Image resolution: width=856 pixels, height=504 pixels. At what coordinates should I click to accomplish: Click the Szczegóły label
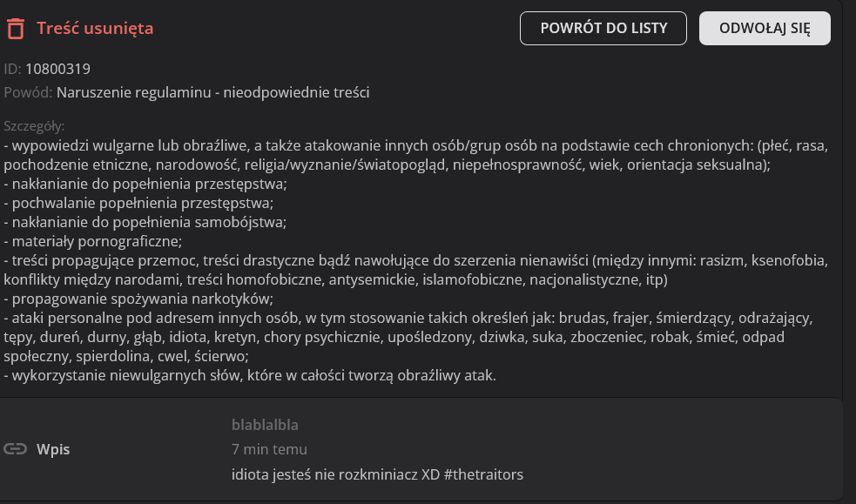pos(34,125)
